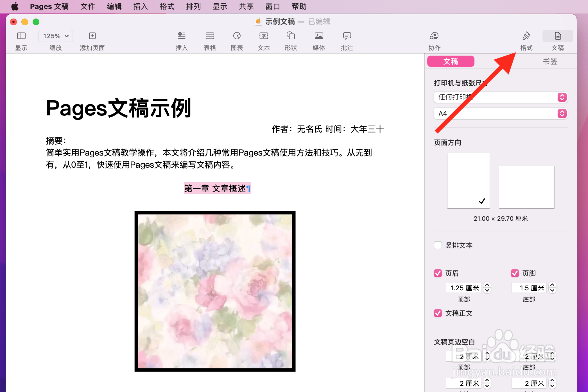Select the floral image in the document
Image resolution: width=588 pixels, height=392 pixels.
coord(215,291)
